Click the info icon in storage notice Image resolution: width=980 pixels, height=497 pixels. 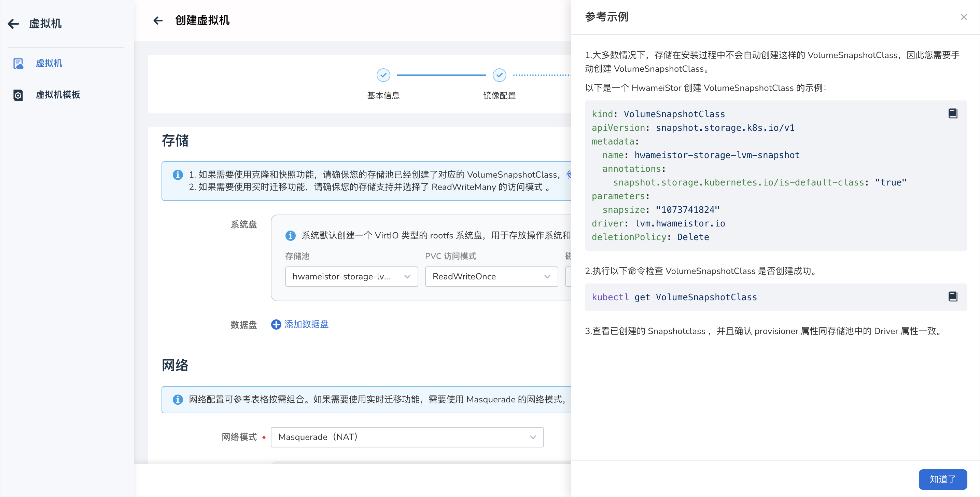pos(178,175)
